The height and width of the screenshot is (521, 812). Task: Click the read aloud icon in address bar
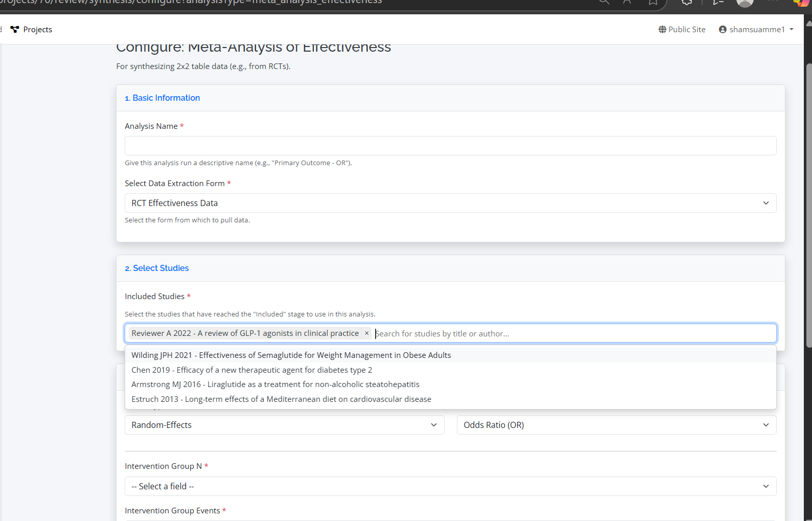[x=627, y=2]
